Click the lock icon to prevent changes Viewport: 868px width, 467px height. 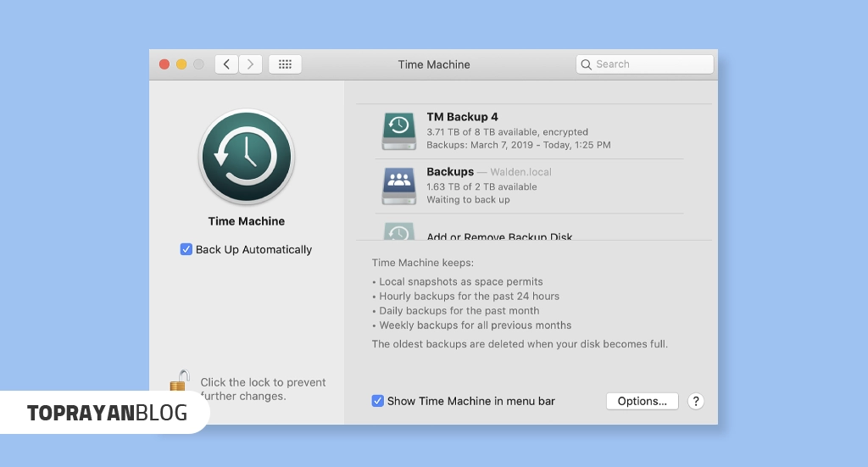tap(180, 381)
